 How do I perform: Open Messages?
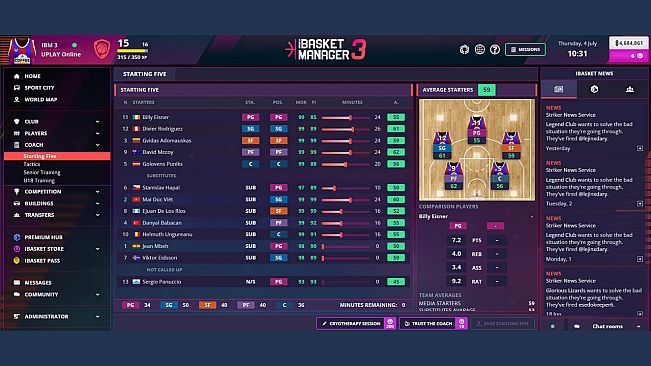(33, 283)
